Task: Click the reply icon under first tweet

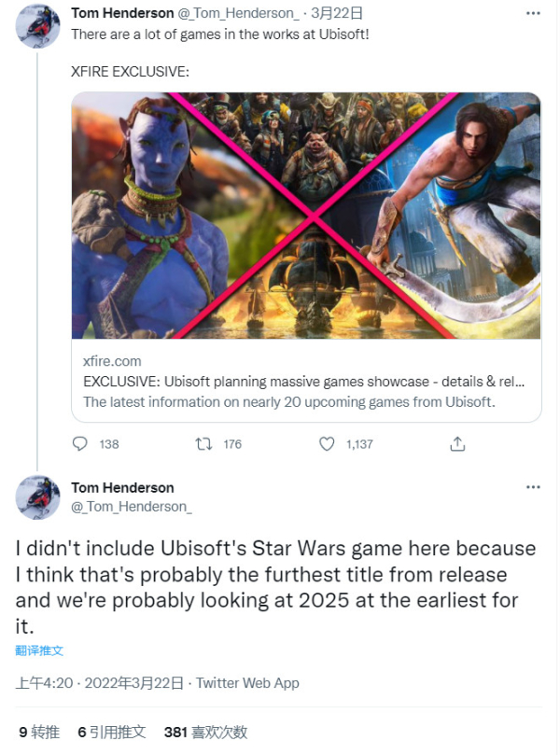Action: coord(80,444)
